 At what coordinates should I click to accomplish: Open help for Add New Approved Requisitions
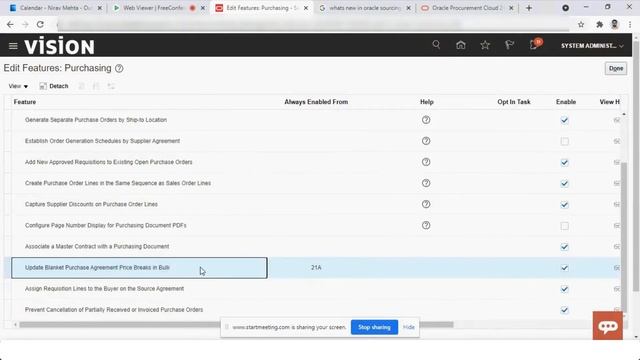click(x=426, y=162)
